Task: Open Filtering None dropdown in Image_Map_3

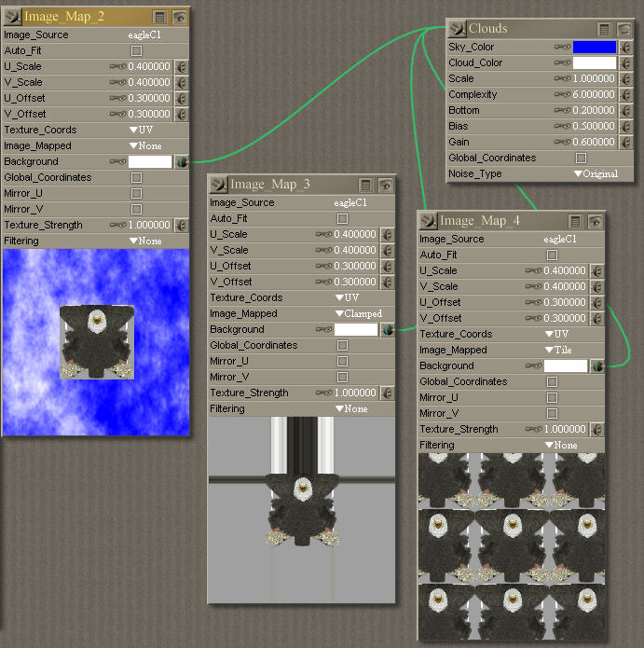Action: pyautogui.click(x=351, y=408)
